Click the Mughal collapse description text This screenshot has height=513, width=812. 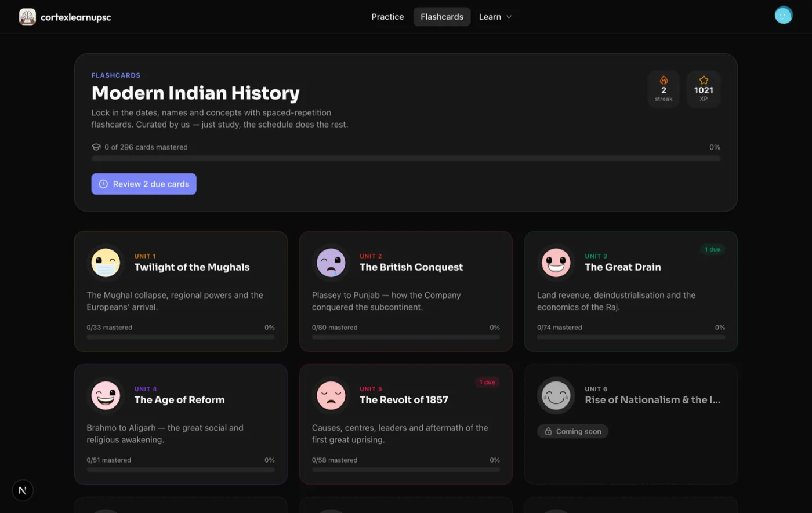(x=175, y=301)
